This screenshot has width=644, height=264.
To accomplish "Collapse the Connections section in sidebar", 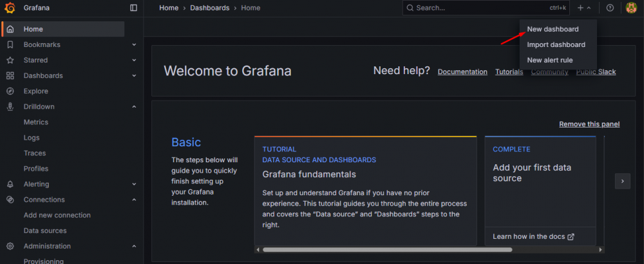I will (x=134, y=200).
